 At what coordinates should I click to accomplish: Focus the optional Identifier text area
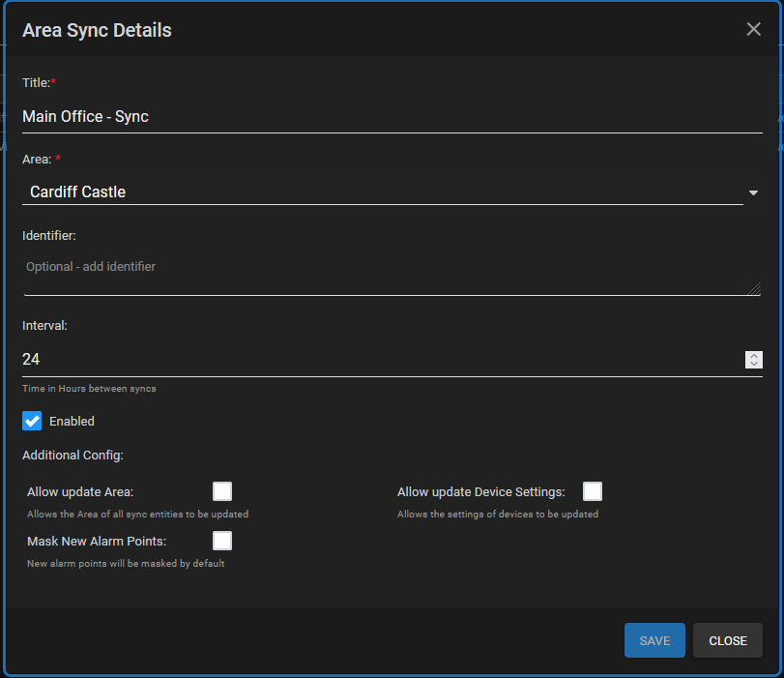(392, 275)
